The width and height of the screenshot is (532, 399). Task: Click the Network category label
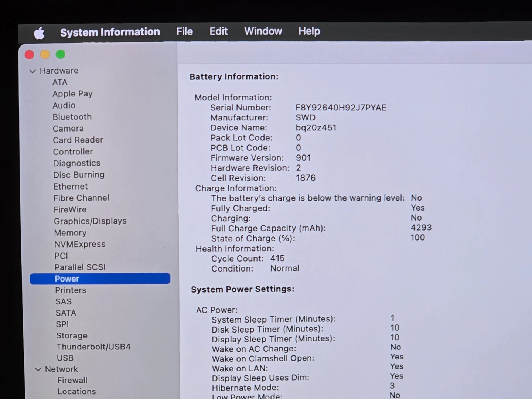(61, 369)
